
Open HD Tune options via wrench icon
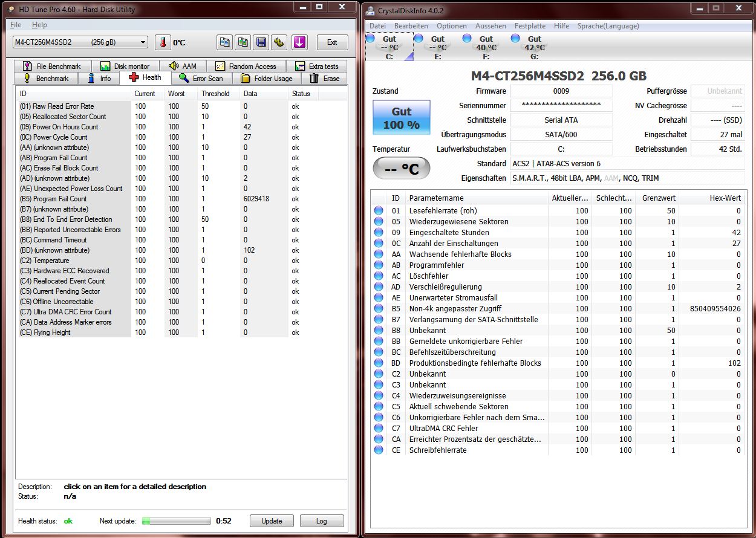pyautogui.click(x=279, y=42)
